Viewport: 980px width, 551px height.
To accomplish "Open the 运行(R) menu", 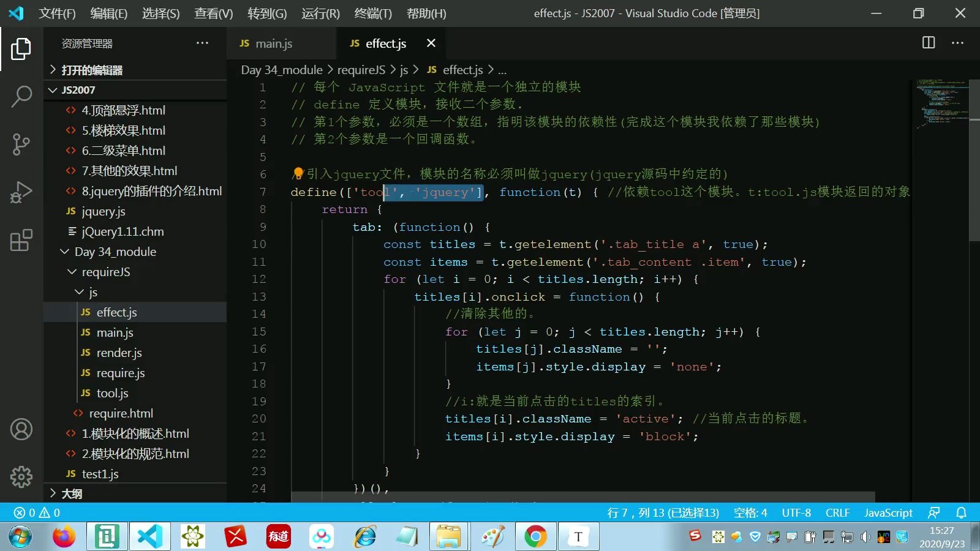I will point(320,13).
